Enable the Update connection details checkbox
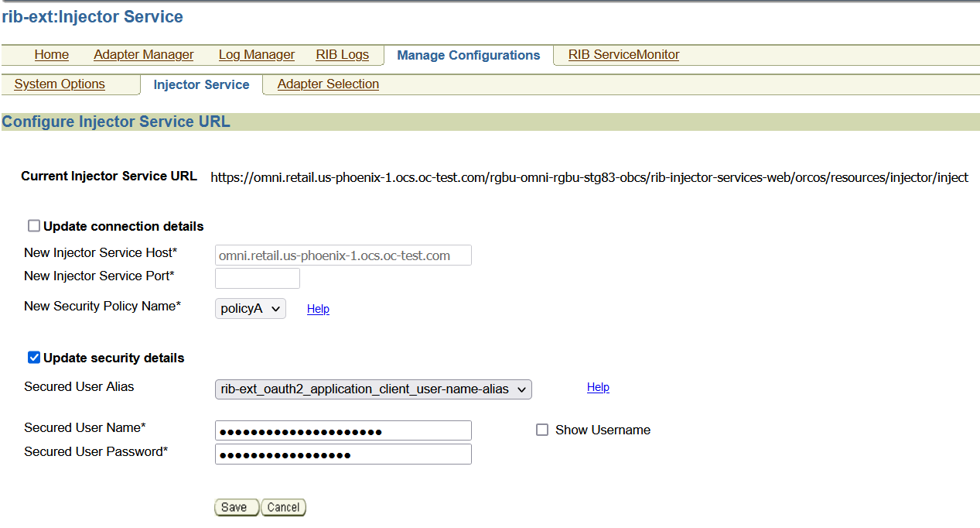This screenshot has width=980, height=528. [x=33, y=225]
